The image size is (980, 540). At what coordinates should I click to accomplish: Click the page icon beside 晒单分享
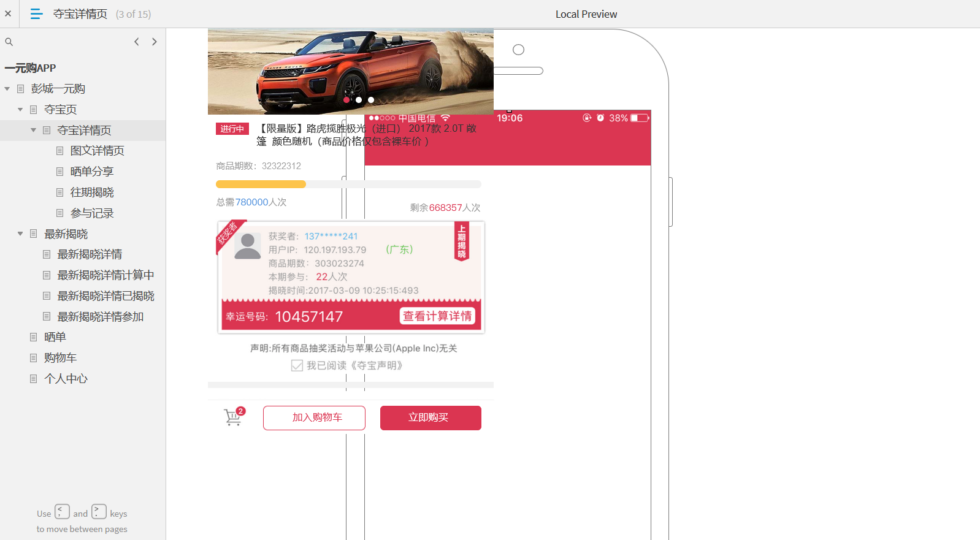[59, 172]
